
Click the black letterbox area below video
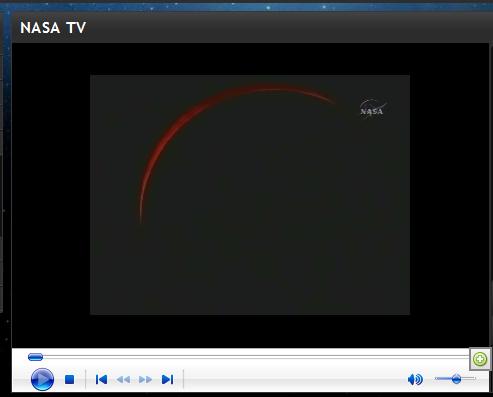(250, 331)
